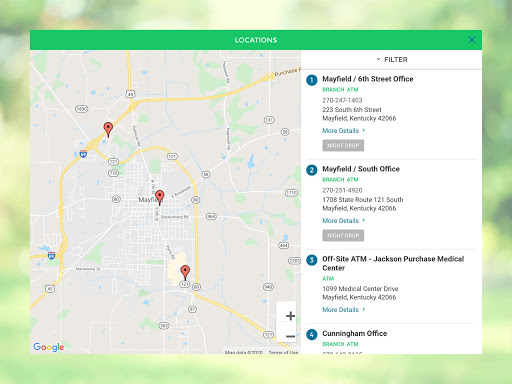
Task: Click the northwest red map pin near Highway 45
Action: point(108,129)
